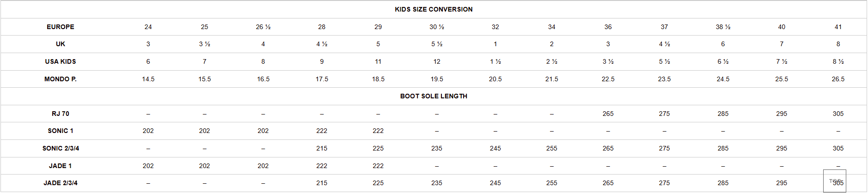
Task: Click the KIDS SIZE CONVERSION heading
Action: pyautogui.click(x=434, y=9)
